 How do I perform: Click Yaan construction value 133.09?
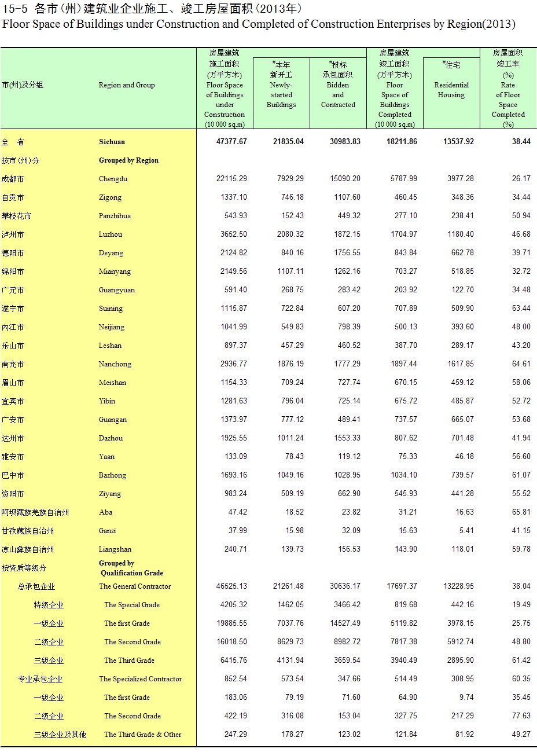coord(236,457)
